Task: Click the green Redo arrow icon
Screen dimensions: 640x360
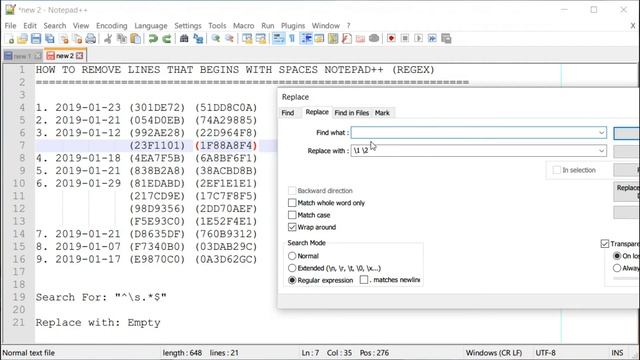Action: coord(167,39)
